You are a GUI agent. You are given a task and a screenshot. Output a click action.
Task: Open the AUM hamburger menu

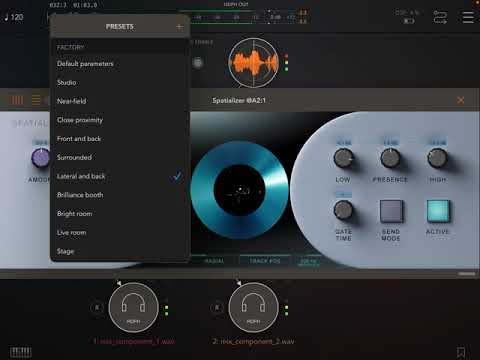point(468,17)
